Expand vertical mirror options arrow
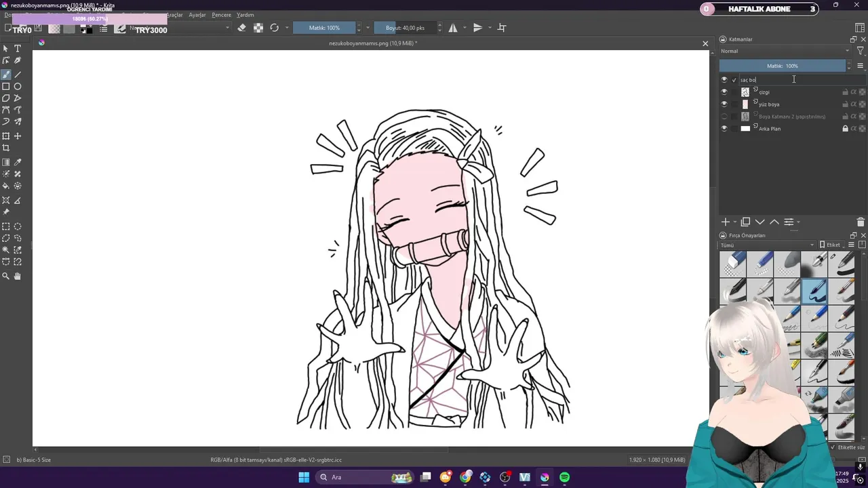868x488 pixels. tap(489, 28)
